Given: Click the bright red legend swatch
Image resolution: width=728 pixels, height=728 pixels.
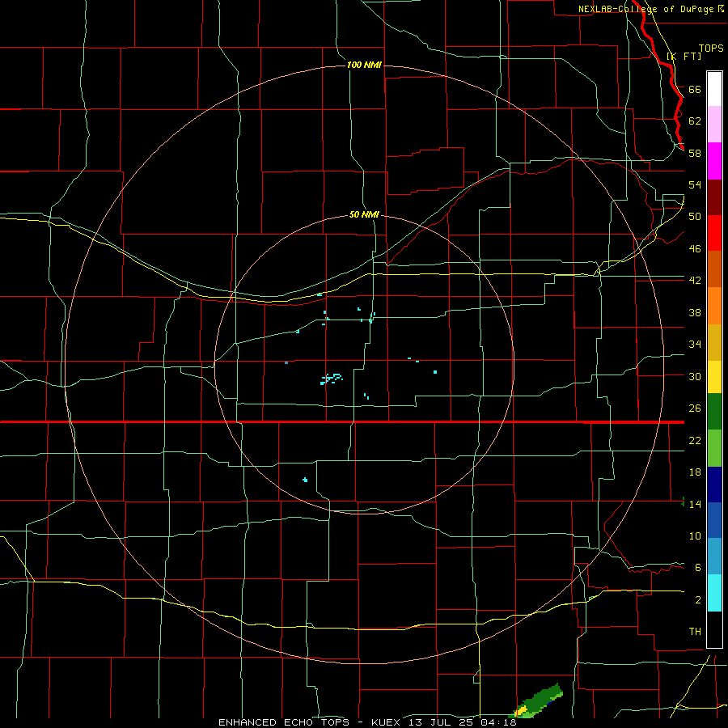Looking at the screenshot, I should [714, 233].
